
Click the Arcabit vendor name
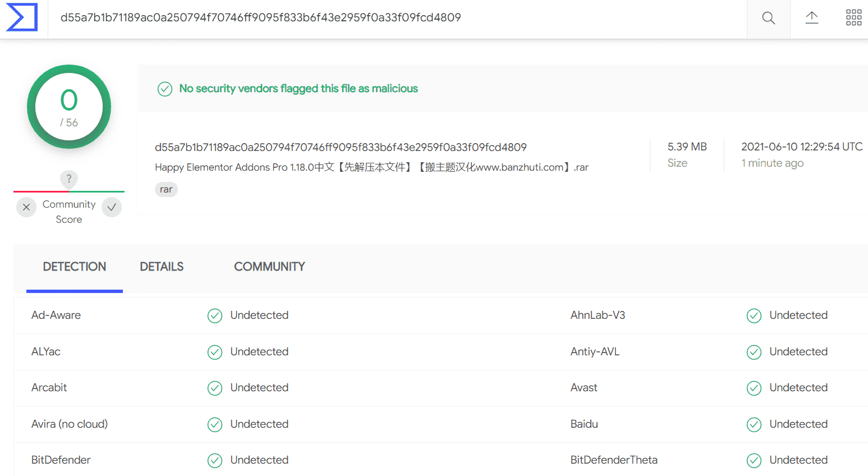(x=49, y=388)
